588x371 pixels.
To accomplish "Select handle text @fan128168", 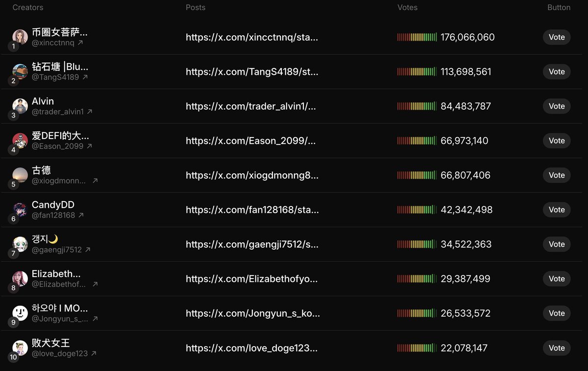I will (x=53, y=215).
